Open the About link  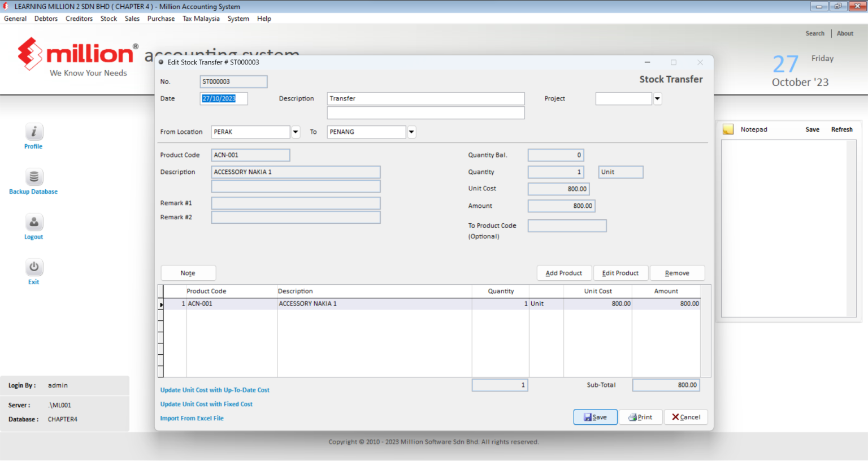[x=845, y=33]
